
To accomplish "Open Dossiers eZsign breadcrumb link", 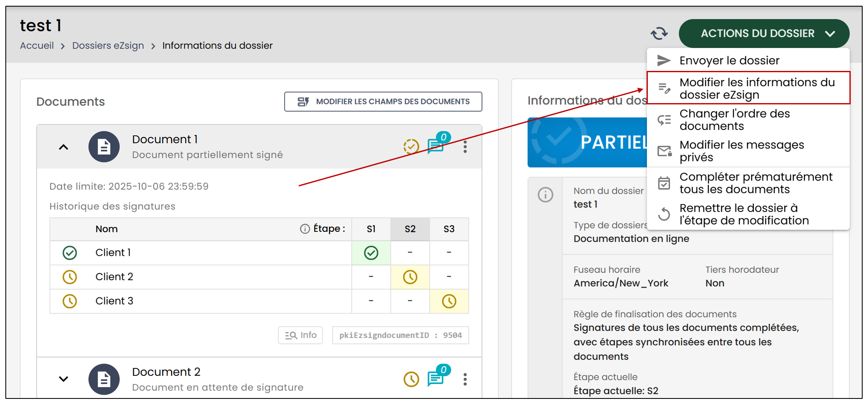I will click(x=108, y=45).
